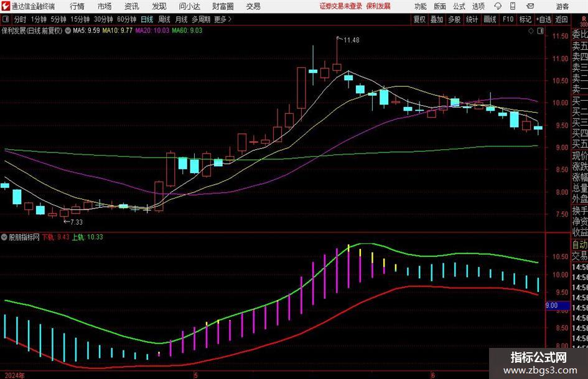The image size is (588, 379).
Task: Switch to 15分钟 period tab
Action: 80,19
